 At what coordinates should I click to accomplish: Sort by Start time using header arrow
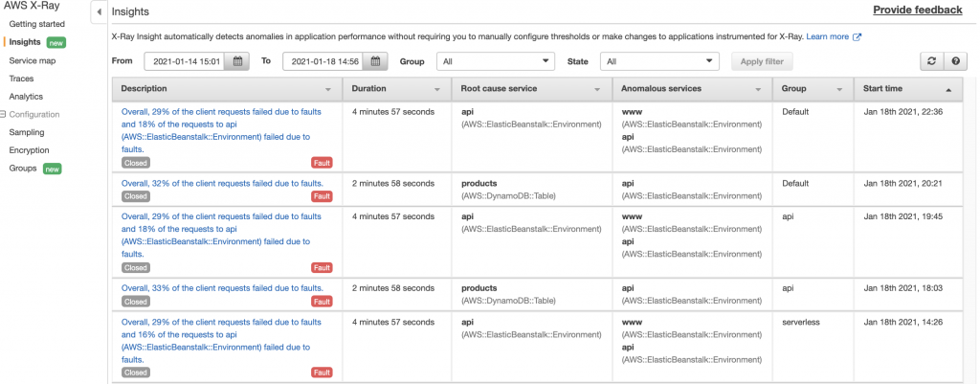click(x=948, y=89)
